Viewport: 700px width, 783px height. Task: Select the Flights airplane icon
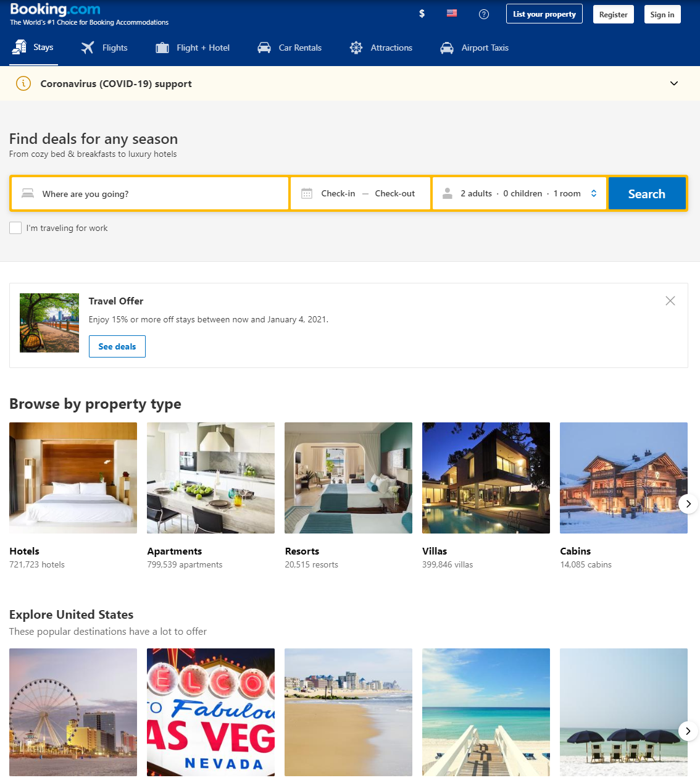pyautogui.click(x=86, y=47)
